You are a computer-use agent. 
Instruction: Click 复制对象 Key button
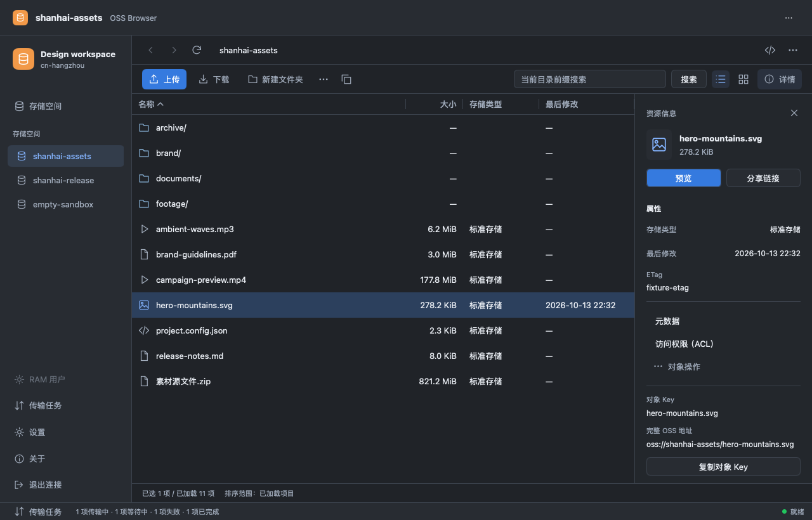[x=723, y=467]
